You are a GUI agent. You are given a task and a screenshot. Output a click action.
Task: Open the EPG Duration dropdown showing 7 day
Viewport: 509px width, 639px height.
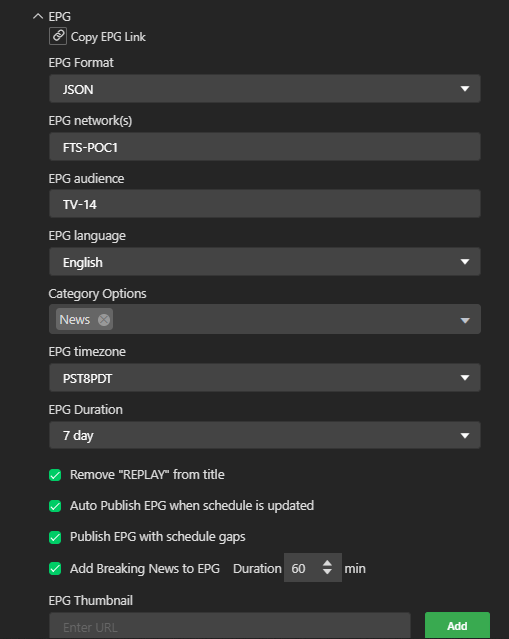pos(265,435)
